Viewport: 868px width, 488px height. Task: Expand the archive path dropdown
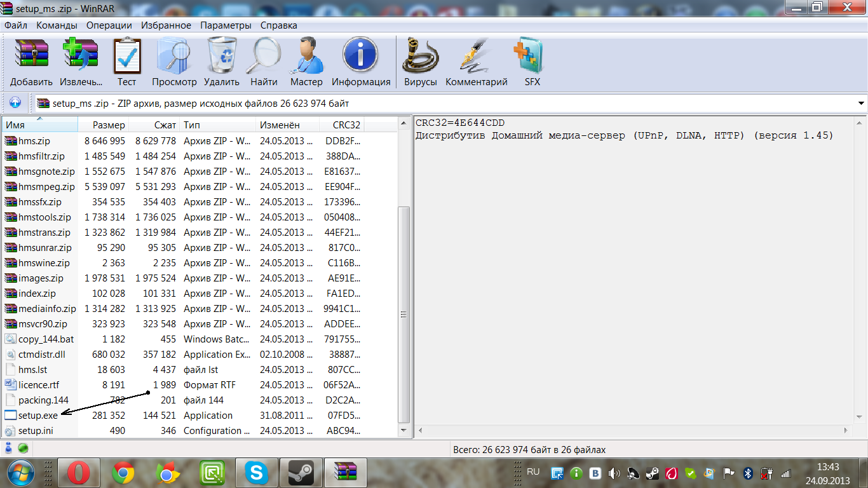click(x=861, y=103)
